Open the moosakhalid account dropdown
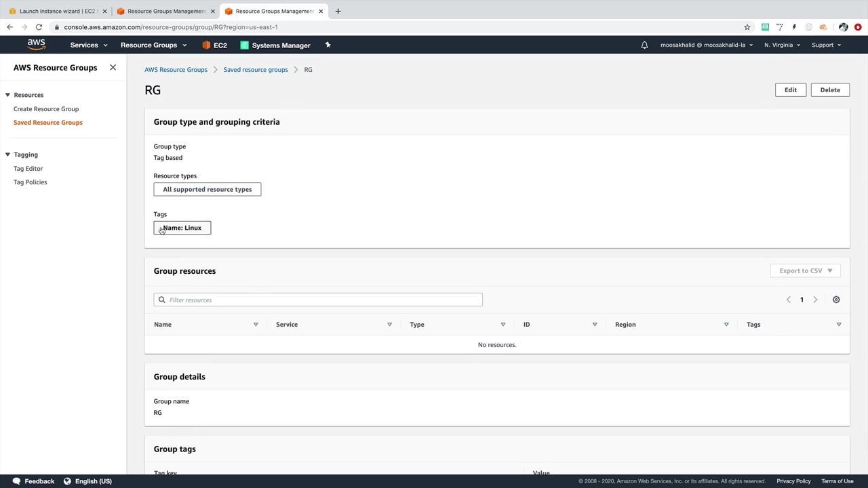 (x=707, y=45)
